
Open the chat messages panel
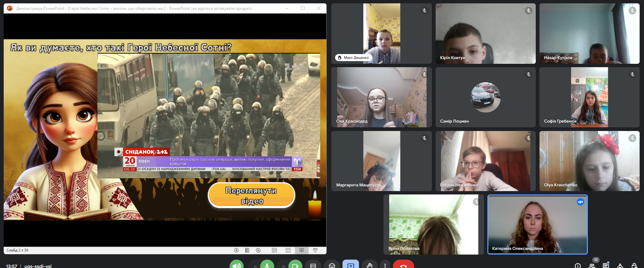606,265
